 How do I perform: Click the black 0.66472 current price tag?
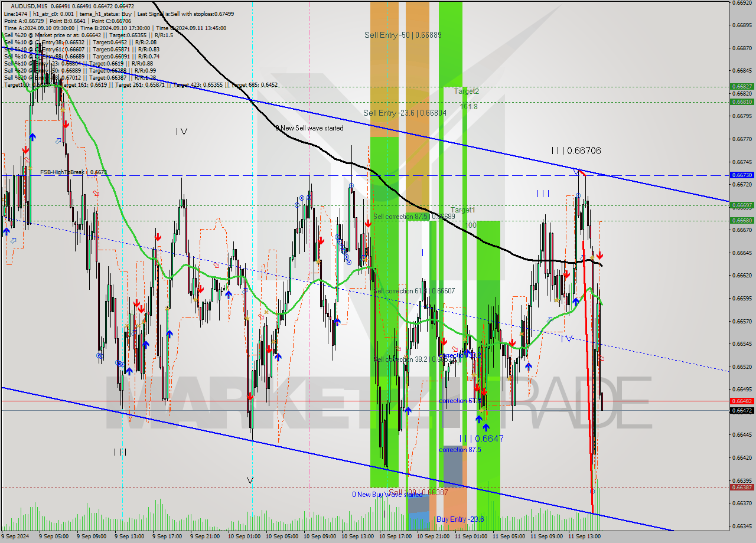pyautogui.click(x=742, y=410)
